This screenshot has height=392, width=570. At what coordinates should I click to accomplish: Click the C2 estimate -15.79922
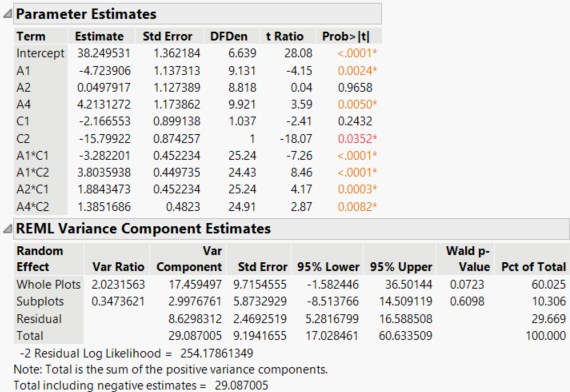105,139
